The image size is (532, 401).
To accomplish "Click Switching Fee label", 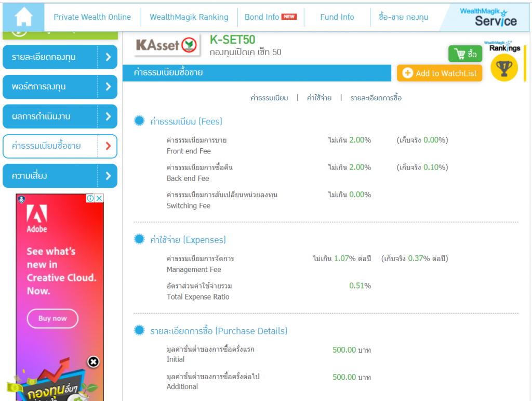I will [189, 206].
